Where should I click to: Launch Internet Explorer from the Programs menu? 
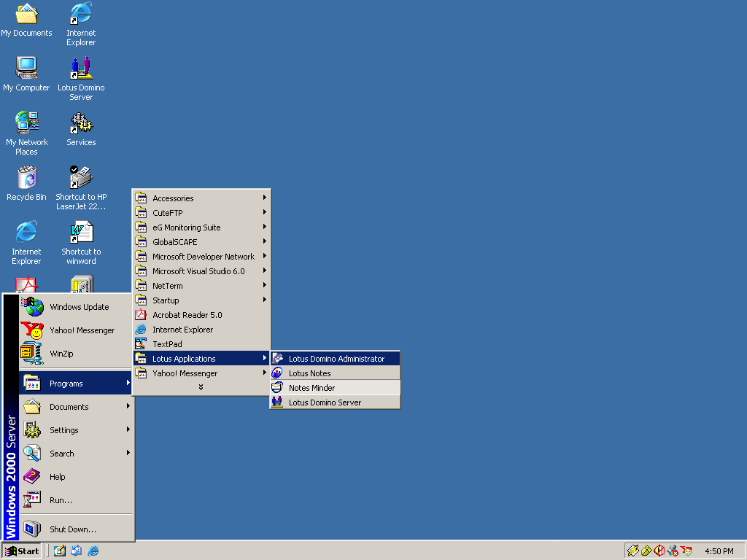coord(201,330)
